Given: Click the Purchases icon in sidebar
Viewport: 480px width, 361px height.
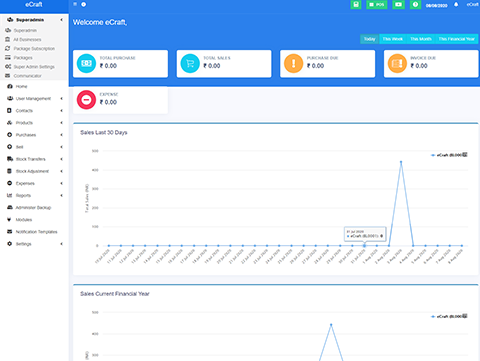Looking at the screenshot, I should click(x=10, y=135).
